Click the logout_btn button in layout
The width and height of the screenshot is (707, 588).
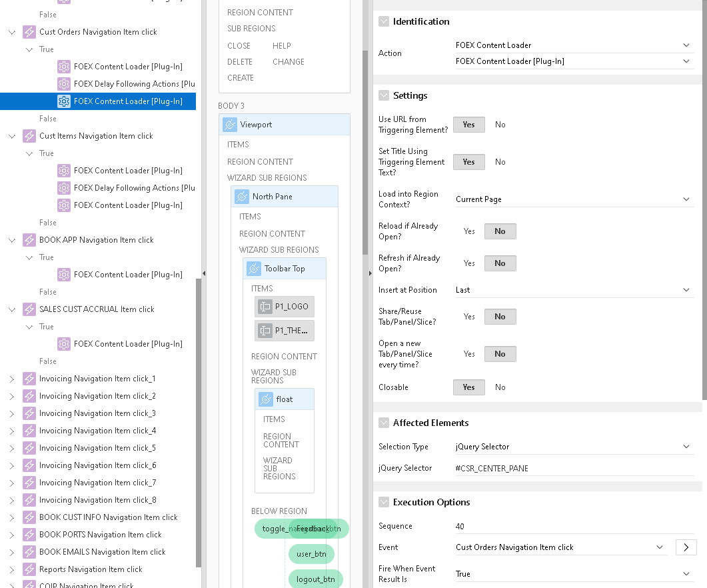coord(316,579)
